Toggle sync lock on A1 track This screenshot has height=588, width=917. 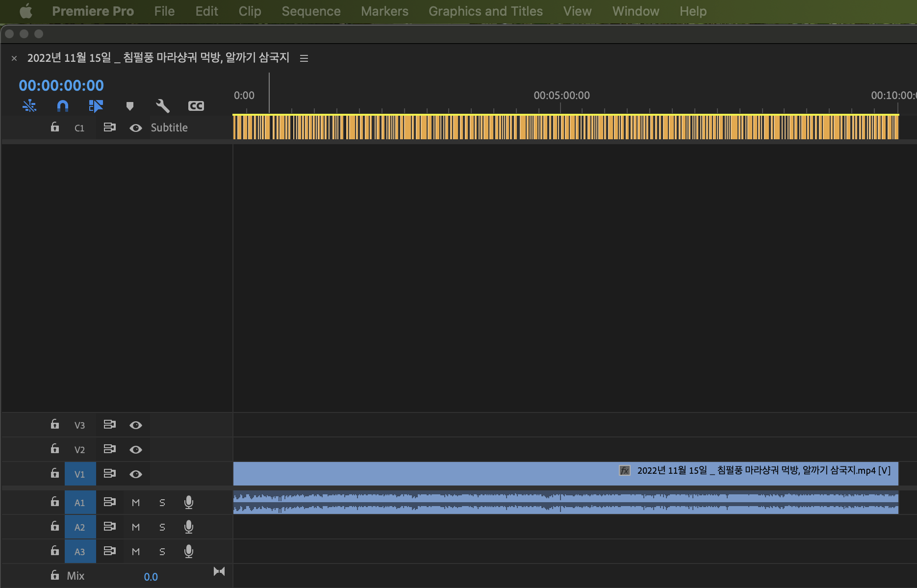click(x=109, y=502)
